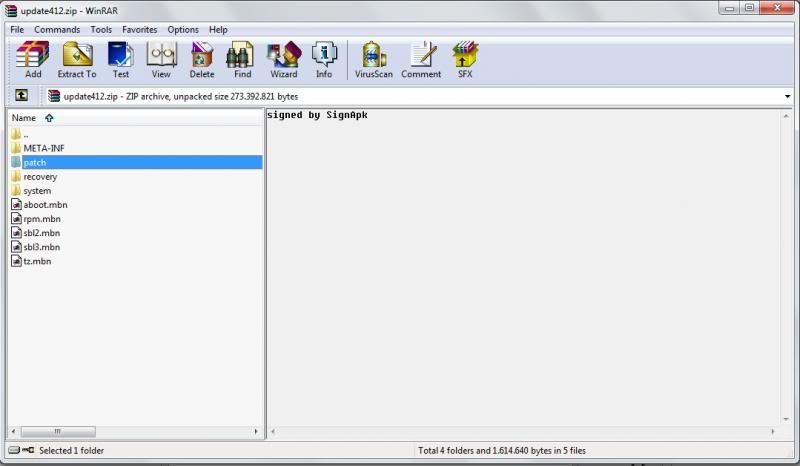Select the aboot.mbn file name

coord(45,205)
